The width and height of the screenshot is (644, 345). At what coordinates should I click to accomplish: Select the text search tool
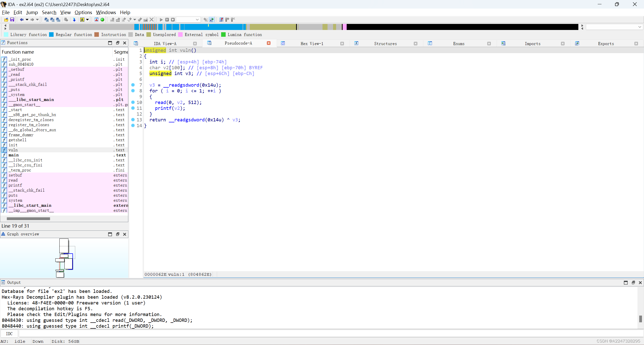click(52, 19)
